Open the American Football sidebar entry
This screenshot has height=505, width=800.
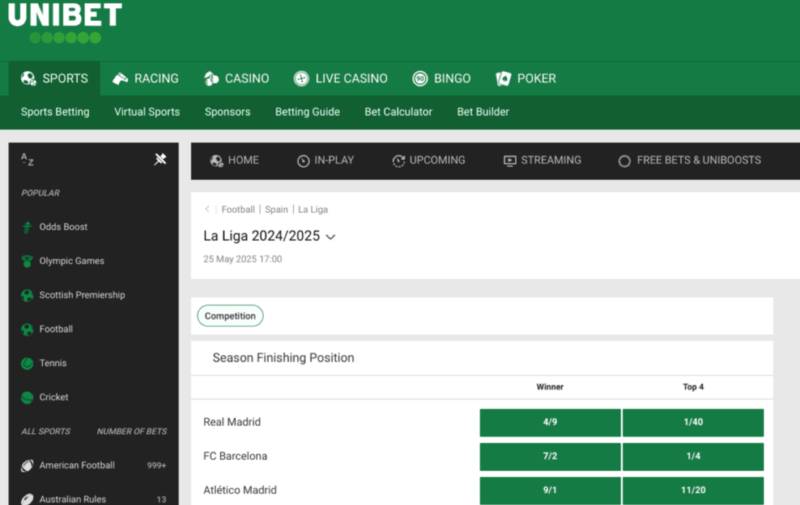click(77, 465)
